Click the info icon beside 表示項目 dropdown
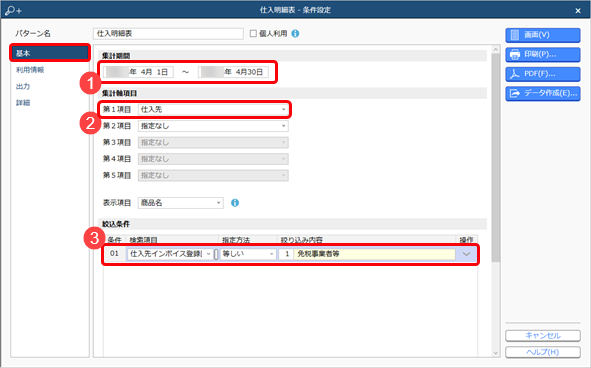Image resolution: width=591 pixels, height=368 pixels. pyautogui.click(x=235, y=203)
